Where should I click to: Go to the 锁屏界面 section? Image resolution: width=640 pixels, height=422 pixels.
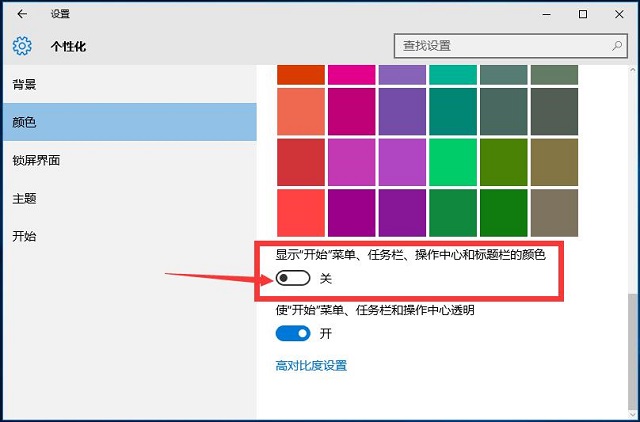click(x=37, y=160)
